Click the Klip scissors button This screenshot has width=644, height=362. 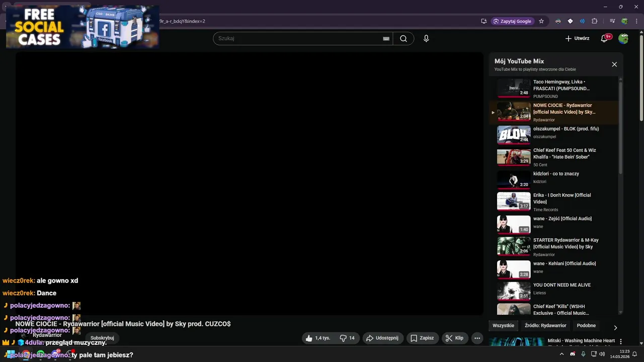(x=455, y=338)
